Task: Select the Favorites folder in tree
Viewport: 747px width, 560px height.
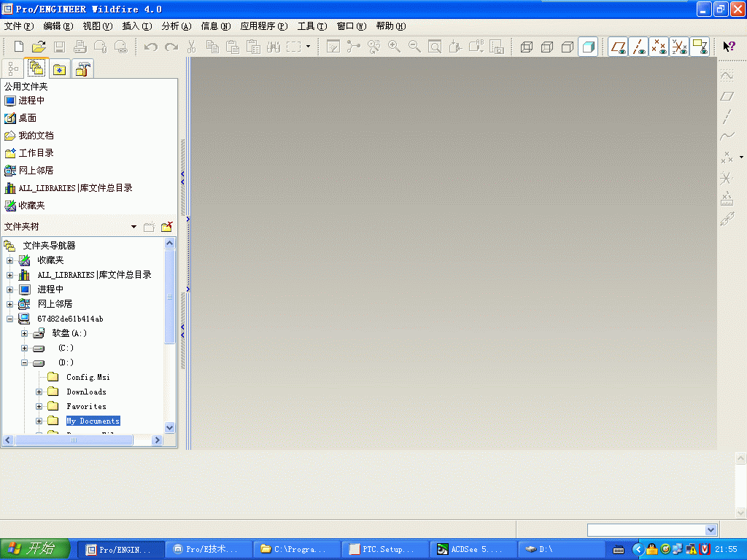Action: coord(86,406)
